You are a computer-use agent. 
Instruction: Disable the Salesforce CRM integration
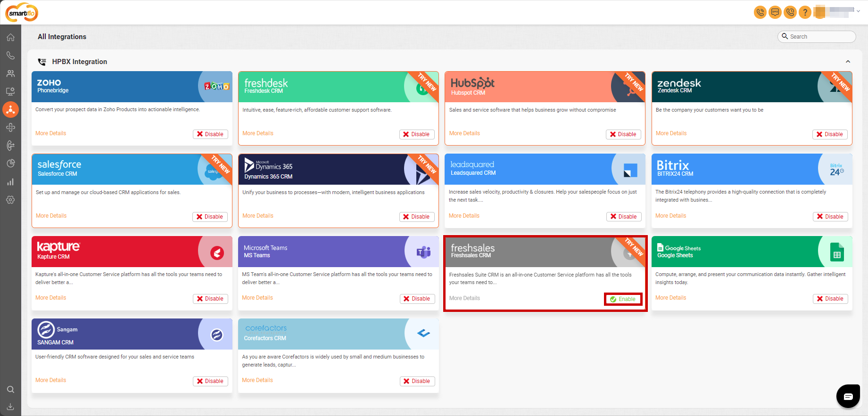point(210,217)
